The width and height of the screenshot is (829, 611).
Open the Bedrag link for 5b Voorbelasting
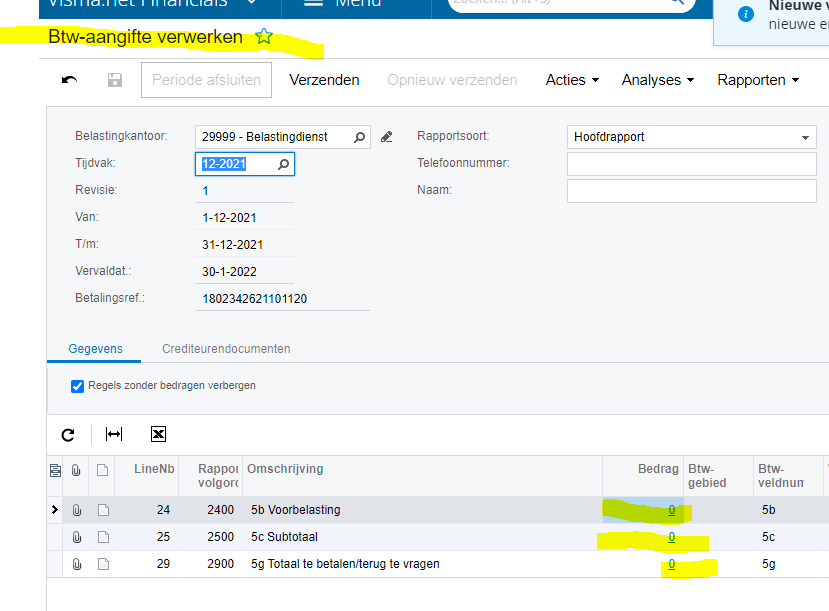tap(671, 510)
